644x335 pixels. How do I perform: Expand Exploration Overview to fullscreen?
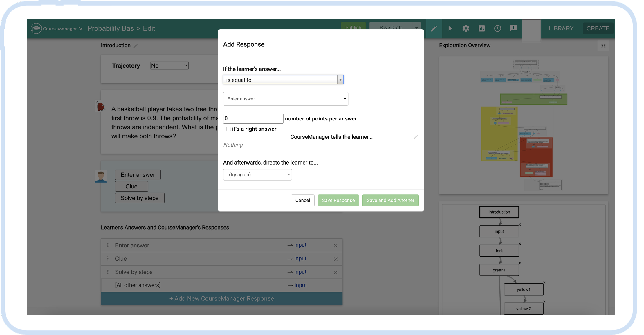(x=603, y=46)
